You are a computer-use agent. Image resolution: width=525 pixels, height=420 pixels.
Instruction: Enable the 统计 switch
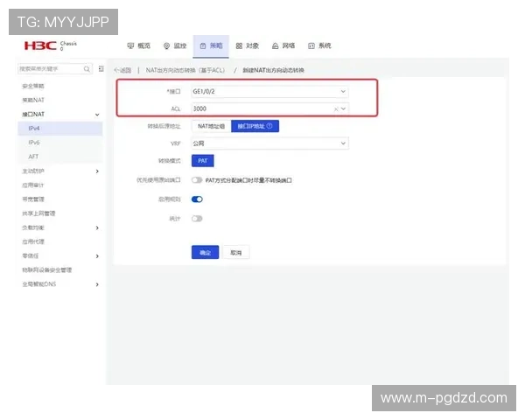tap(197, 219)
